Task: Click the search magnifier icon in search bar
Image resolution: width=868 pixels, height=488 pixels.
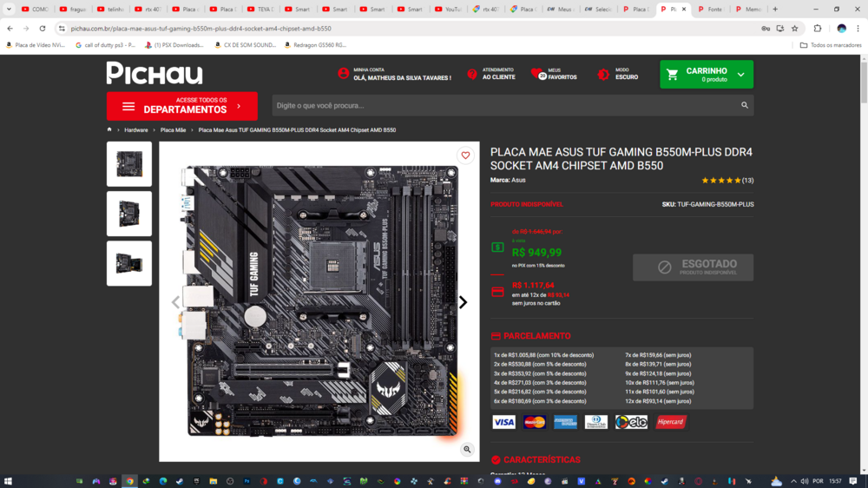Action: pyautogui.click(x=744, y=105)
